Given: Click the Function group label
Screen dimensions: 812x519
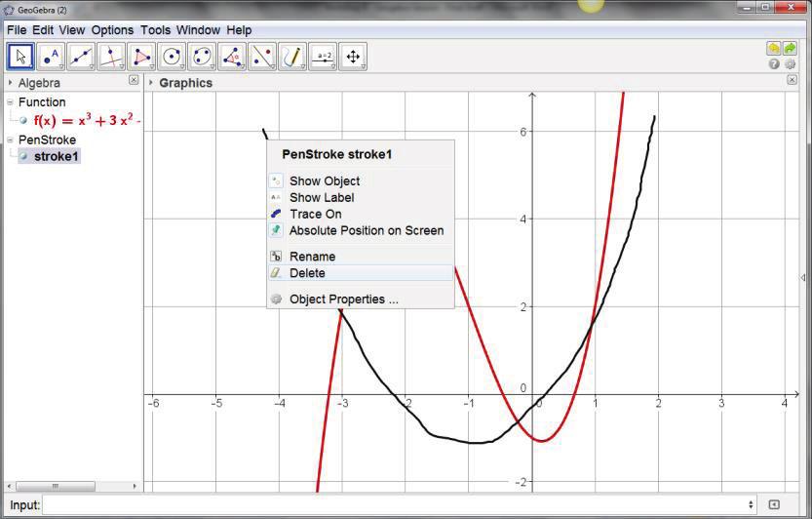Looking at the screenshot, I should click(42, 102).
